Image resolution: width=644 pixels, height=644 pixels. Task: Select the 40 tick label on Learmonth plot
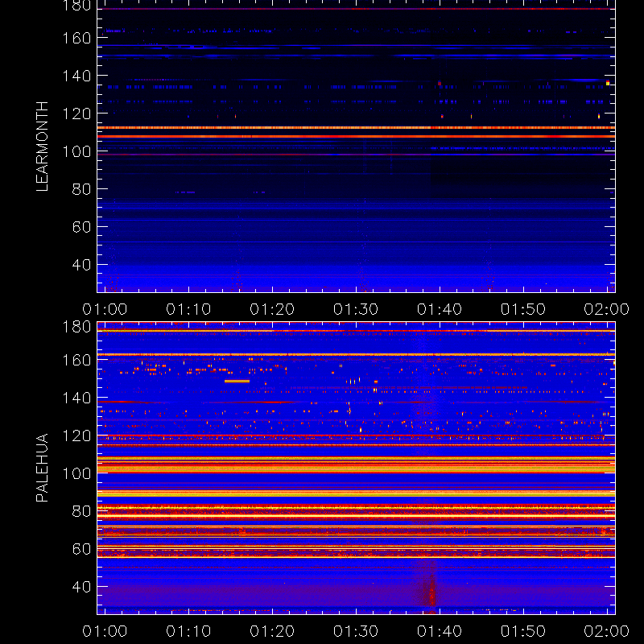point(81,265)
